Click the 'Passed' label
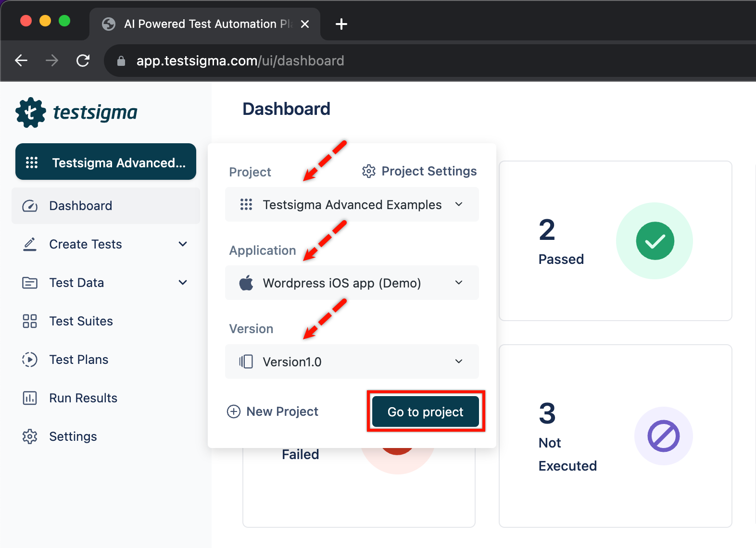This screenshot has height=548, width=756. coord(561,259)
